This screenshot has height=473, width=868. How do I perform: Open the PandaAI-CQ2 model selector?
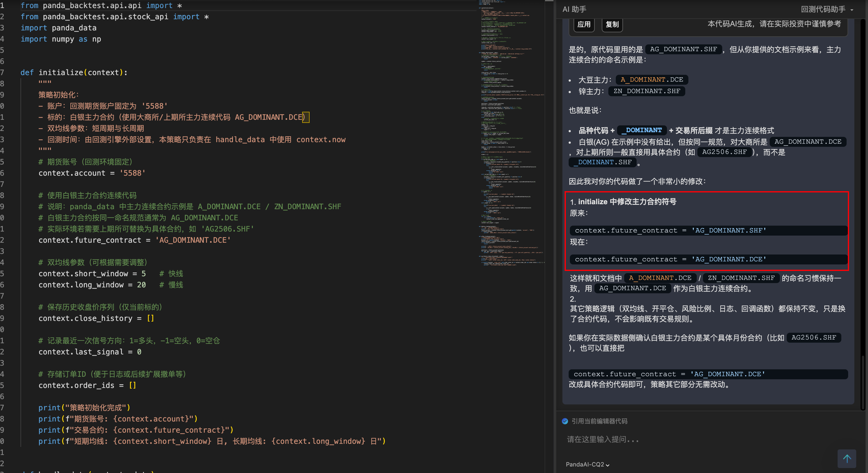(587, 464)
